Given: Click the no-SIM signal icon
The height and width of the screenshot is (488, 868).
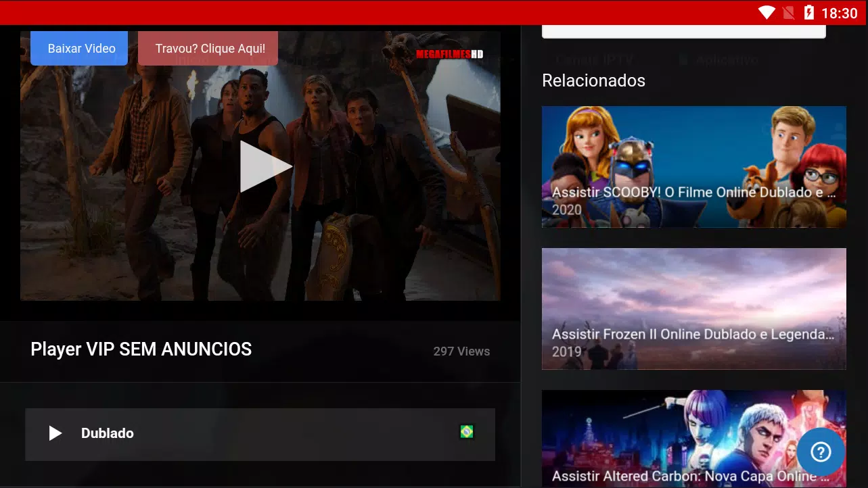Looking at the screenshot, I should [x=788, y=12].
